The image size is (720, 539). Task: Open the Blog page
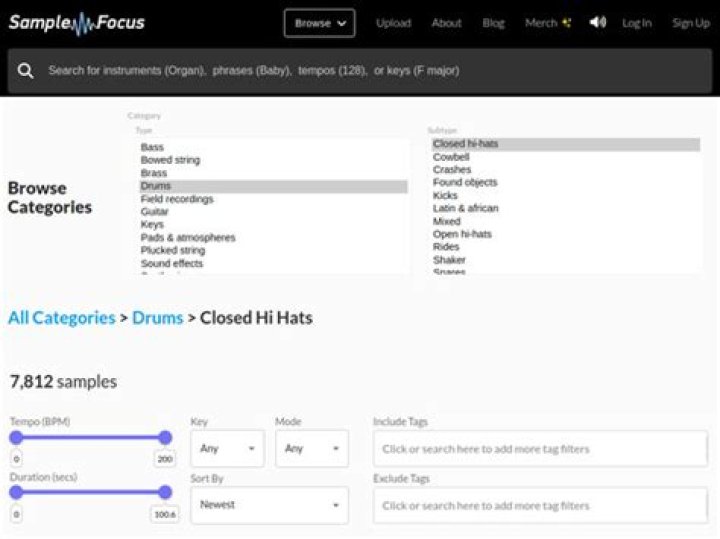pyautogui.click(x=494, y=23)
